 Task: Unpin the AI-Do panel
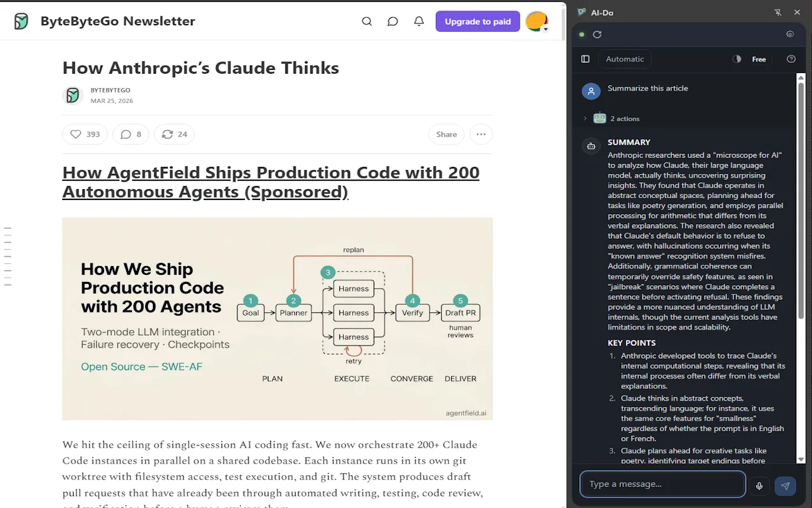777,12
